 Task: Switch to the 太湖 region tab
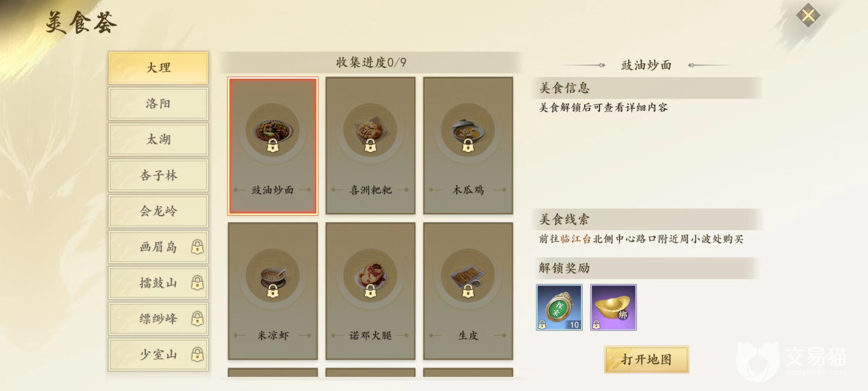pyautogui.click(x=158, y=139)
